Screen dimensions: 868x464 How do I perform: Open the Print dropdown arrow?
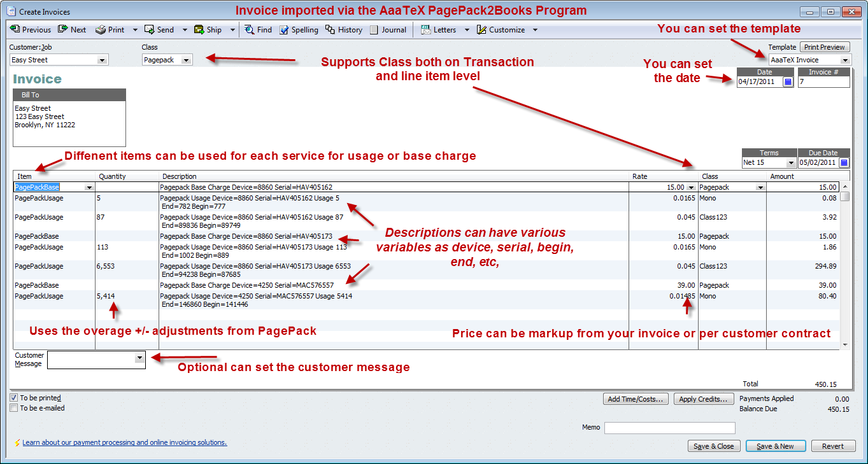(x=135, y=30)
